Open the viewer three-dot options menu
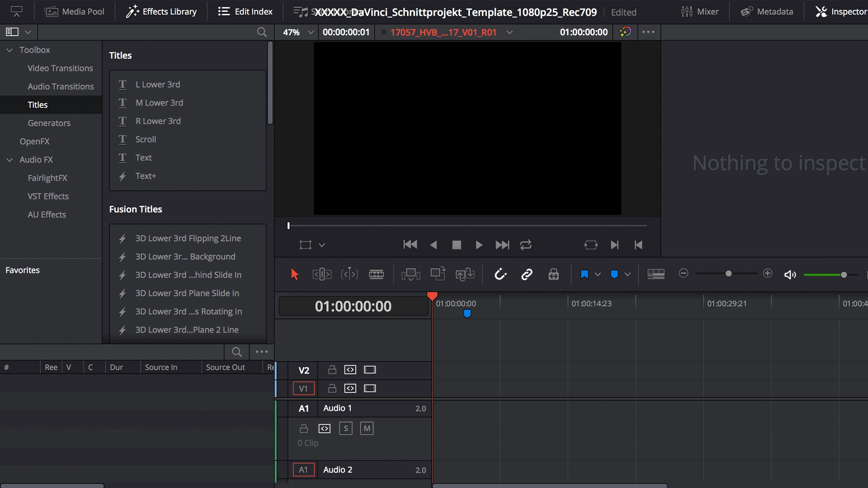 click(648, 32)
